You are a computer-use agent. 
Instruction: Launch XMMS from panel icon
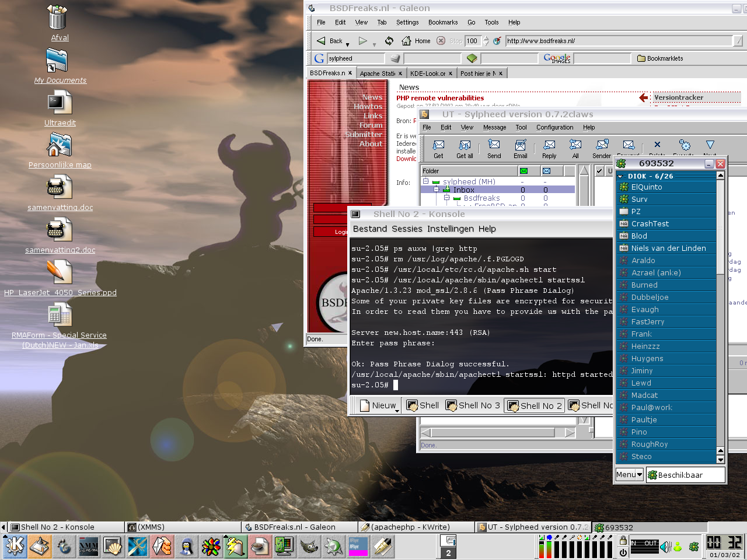point(89,547)
